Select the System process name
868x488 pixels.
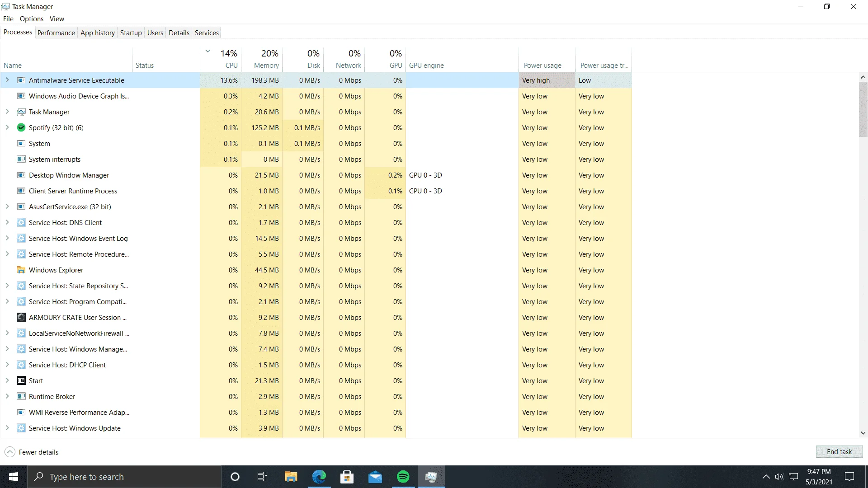[39, 144]
